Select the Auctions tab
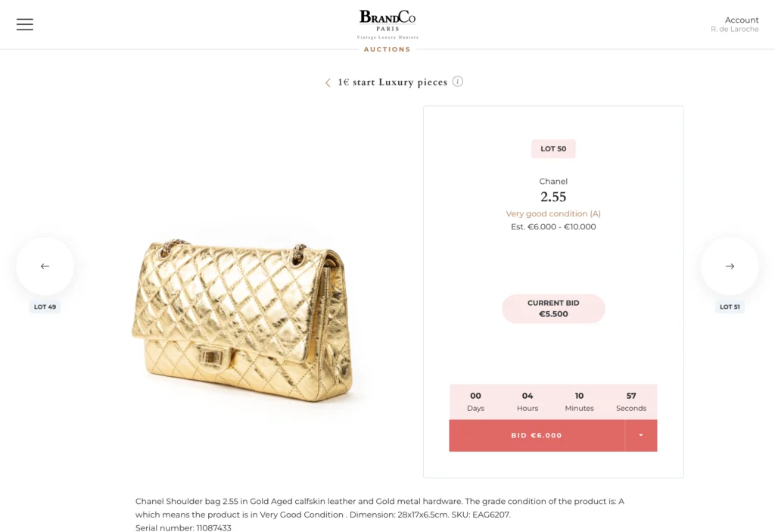The height and width of the screenshot is (532, 775). point(387,50)
